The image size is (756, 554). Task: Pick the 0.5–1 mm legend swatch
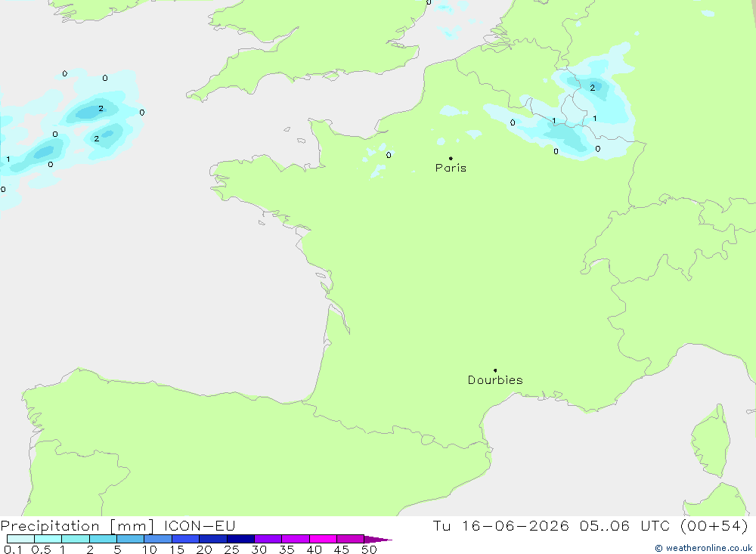[x=48, y=539]
